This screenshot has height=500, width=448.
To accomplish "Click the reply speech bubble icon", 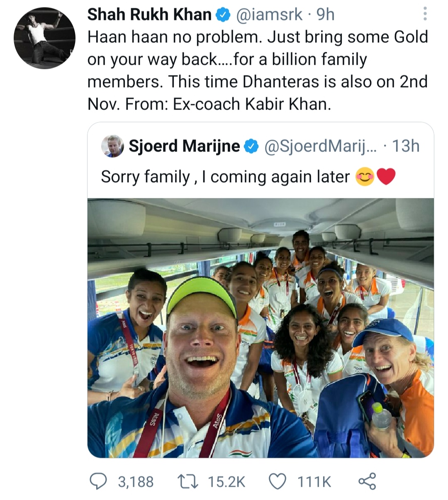I will click(x=98, y=481).
